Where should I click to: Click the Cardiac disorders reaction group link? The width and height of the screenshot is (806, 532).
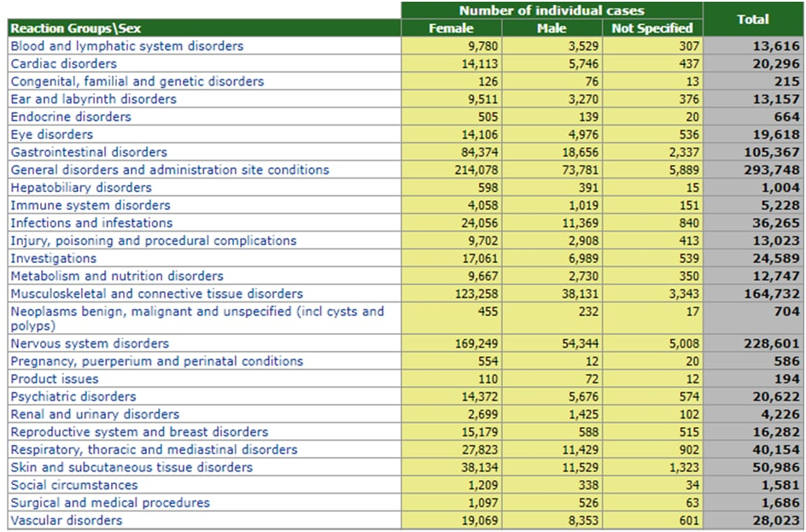[64, 64]
